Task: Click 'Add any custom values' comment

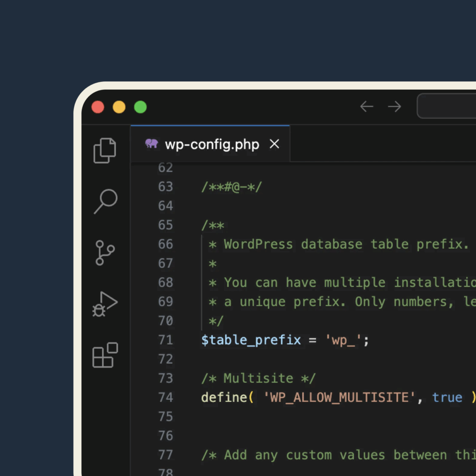Action: 338,455
